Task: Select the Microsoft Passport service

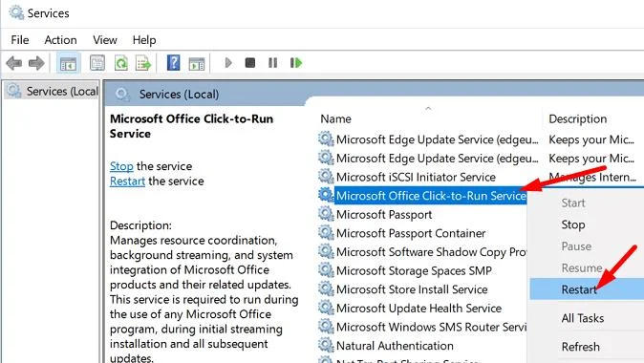Action: click(383, 214)
